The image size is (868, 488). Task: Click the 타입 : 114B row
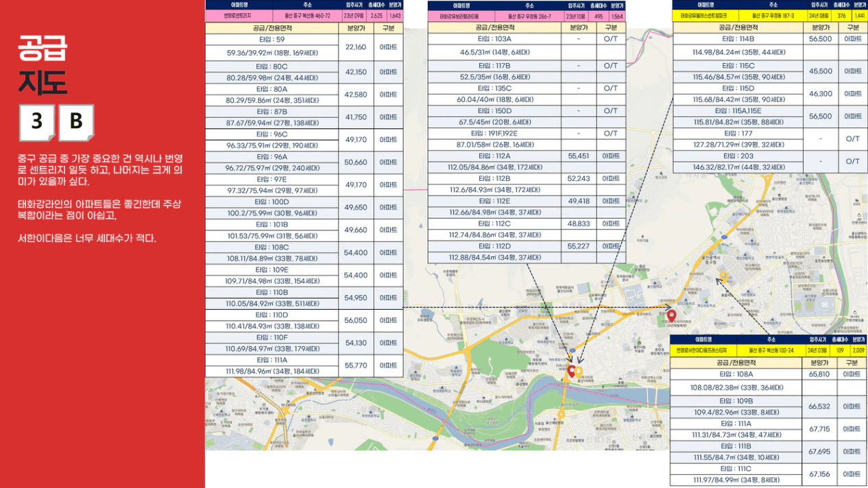738,40
